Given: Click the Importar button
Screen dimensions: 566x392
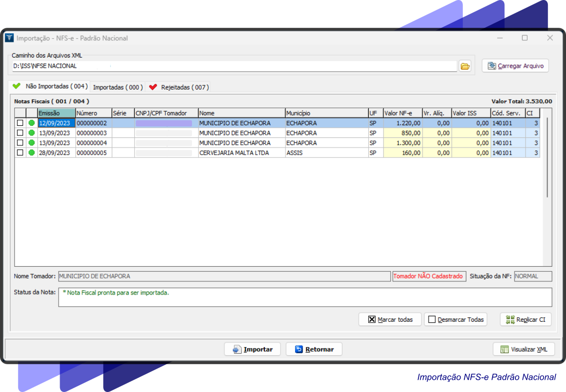Looking at the screenshot, I should [252, 349].
